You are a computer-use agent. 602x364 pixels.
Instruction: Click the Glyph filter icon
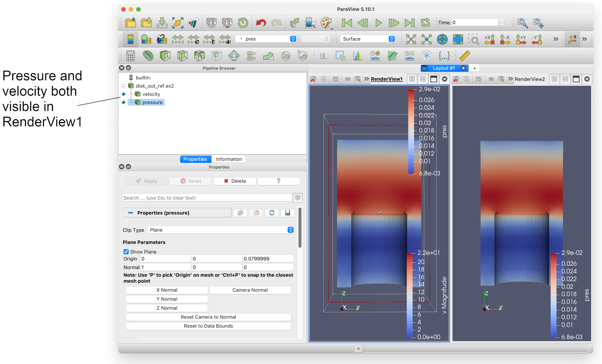(x=234, y=56)
